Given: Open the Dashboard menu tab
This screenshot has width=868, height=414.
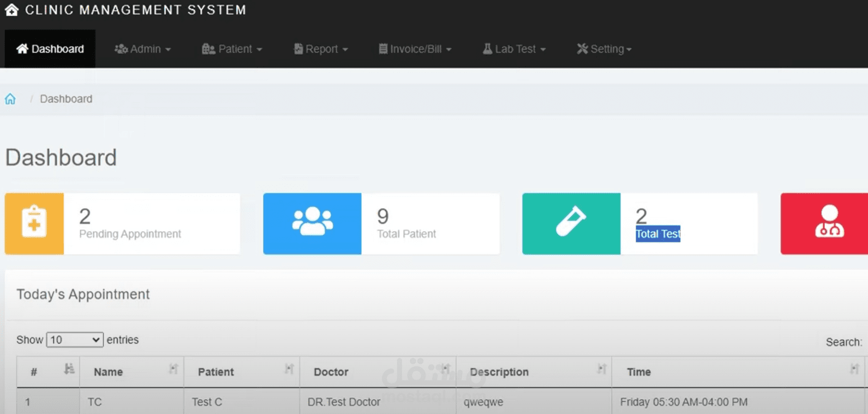Looking at the screenshot, I should click(x=50, y=49).
